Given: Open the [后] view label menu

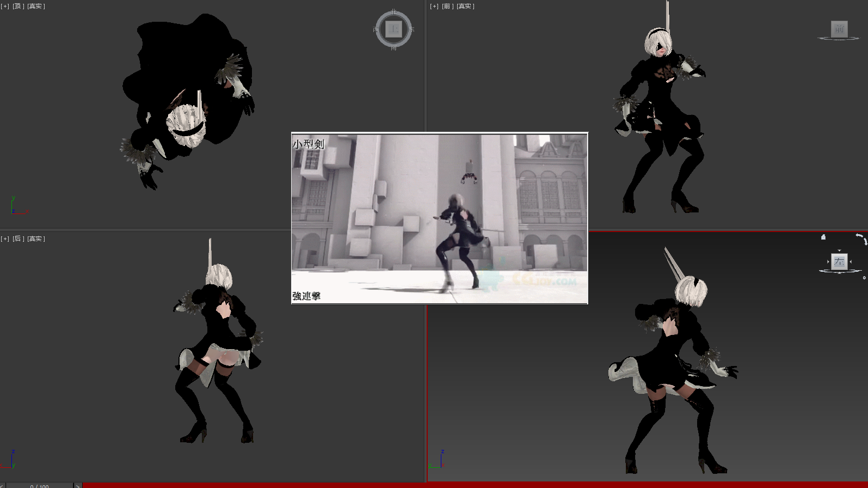Looking at the screenshot, I should point(18,239).
